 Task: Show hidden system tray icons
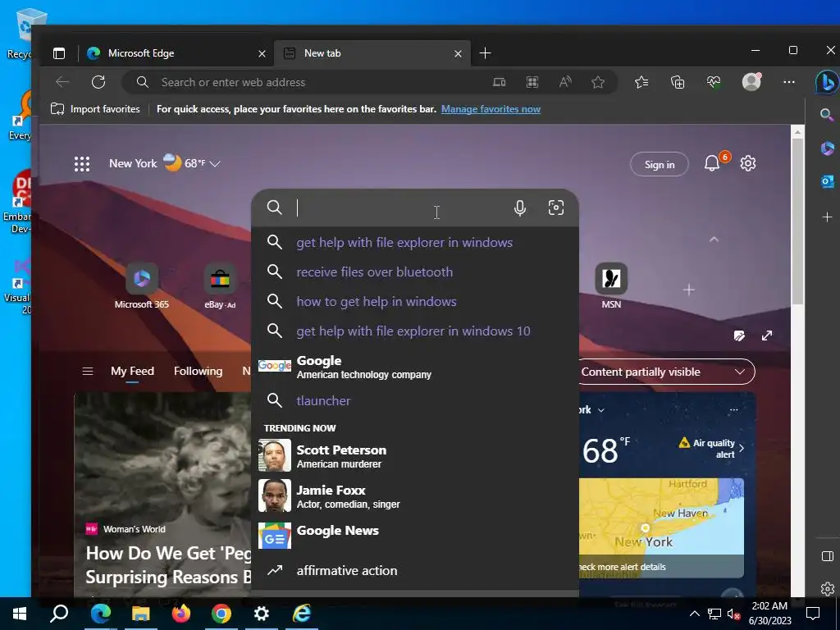(694, 614)
